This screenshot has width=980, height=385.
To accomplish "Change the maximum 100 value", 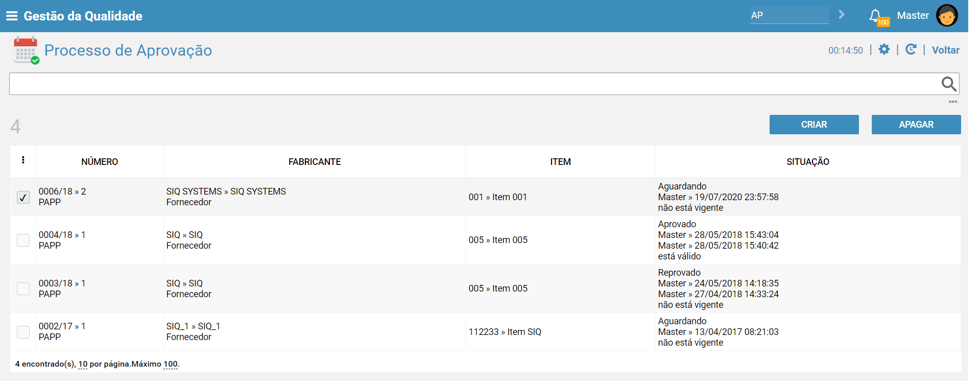I will tap(171, 364).
